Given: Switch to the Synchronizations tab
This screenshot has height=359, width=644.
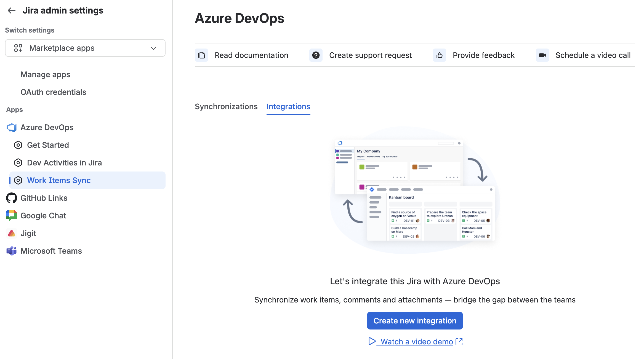Looking at the screenshot, I should (x=226, y=106).
